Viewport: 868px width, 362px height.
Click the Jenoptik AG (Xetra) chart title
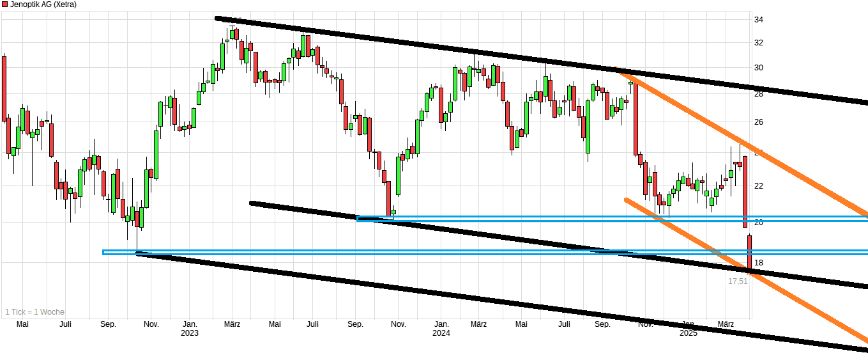[43, 4]
